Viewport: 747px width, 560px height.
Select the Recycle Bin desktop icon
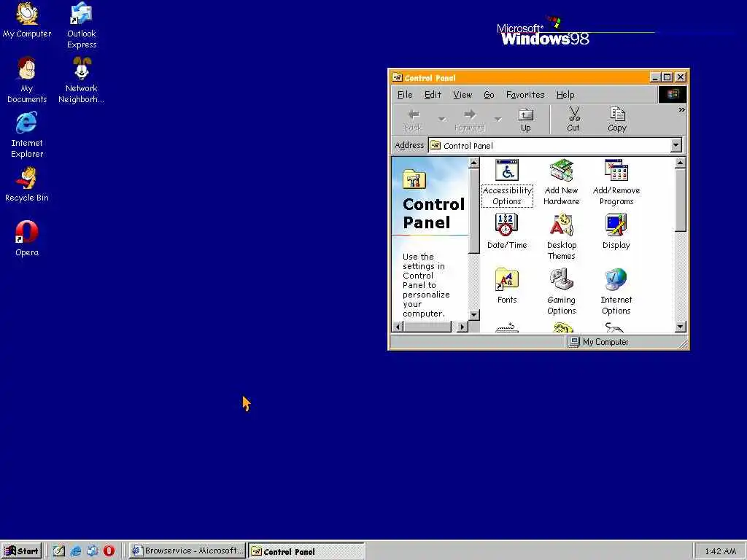click(27, 184)
